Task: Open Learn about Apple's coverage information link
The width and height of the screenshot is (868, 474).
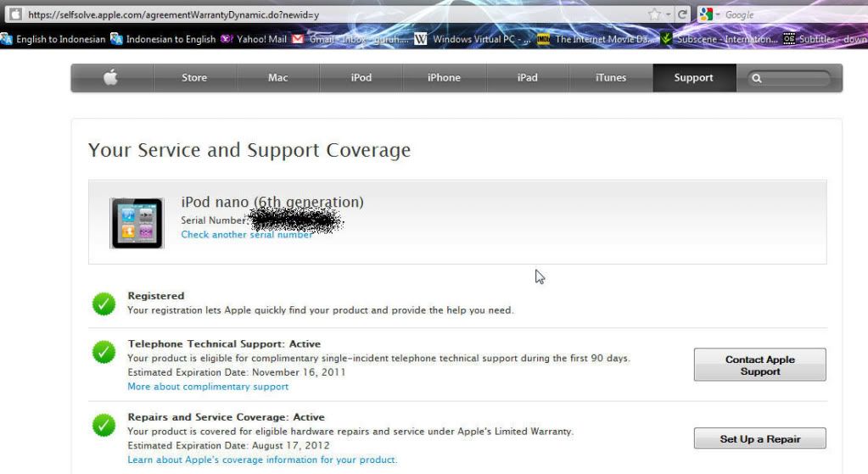Action: tap(262, 460)
